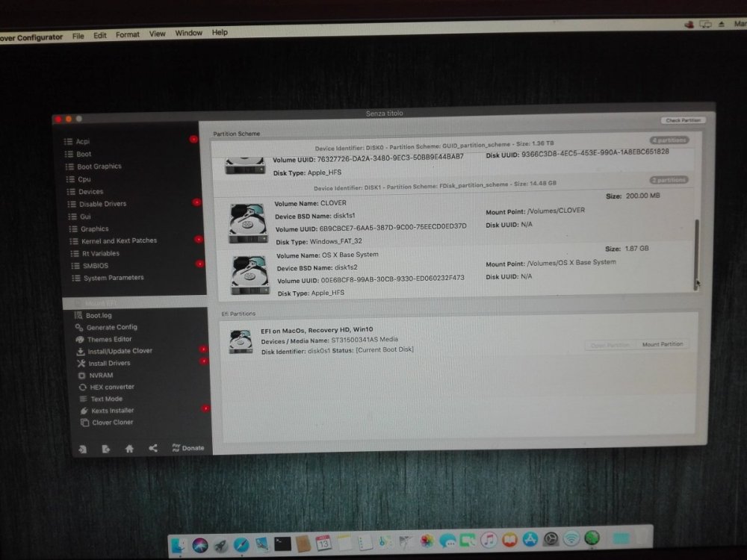
Task: Click the OS X Base System disk thumbnail
Action: point(250,276)
